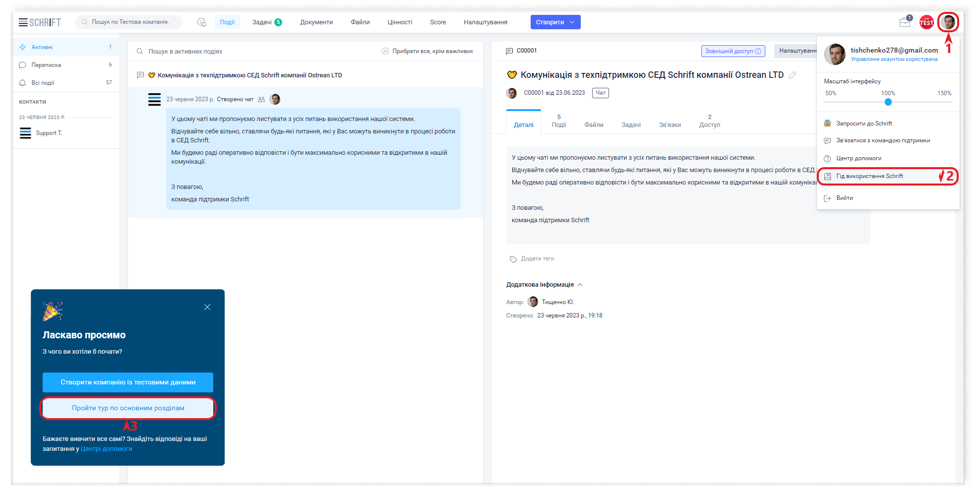
Task: Click the Пошук в активних подіях field
Action: [x=258, y=51]
